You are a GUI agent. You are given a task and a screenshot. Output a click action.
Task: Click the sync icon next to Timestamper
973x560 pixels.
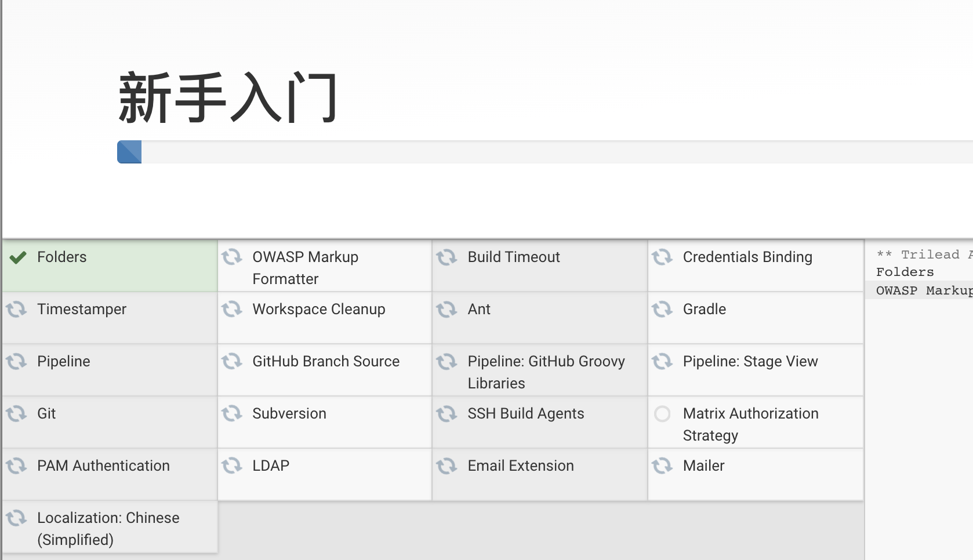(17, 309)
